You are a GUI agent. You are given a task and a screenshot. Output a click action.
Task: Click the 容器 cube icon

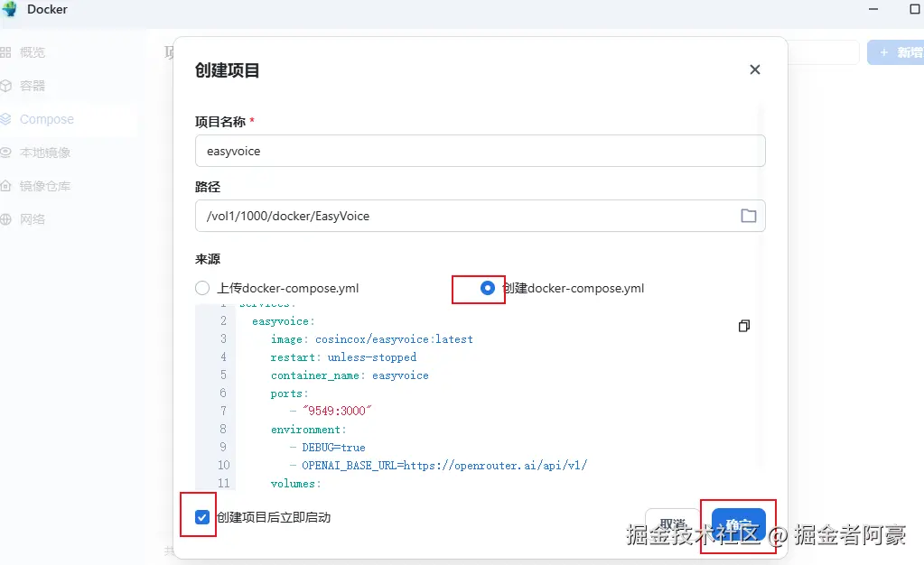coord(6,86)
